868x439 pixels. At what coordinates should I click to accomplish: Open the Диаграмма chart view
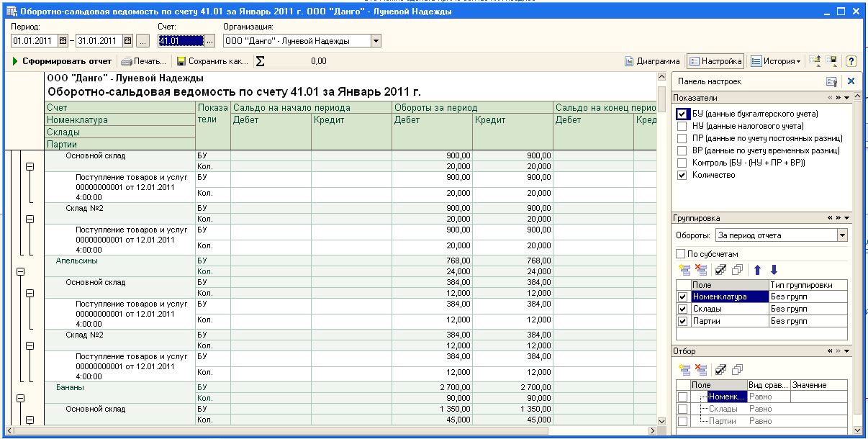[x=652, y=61]
